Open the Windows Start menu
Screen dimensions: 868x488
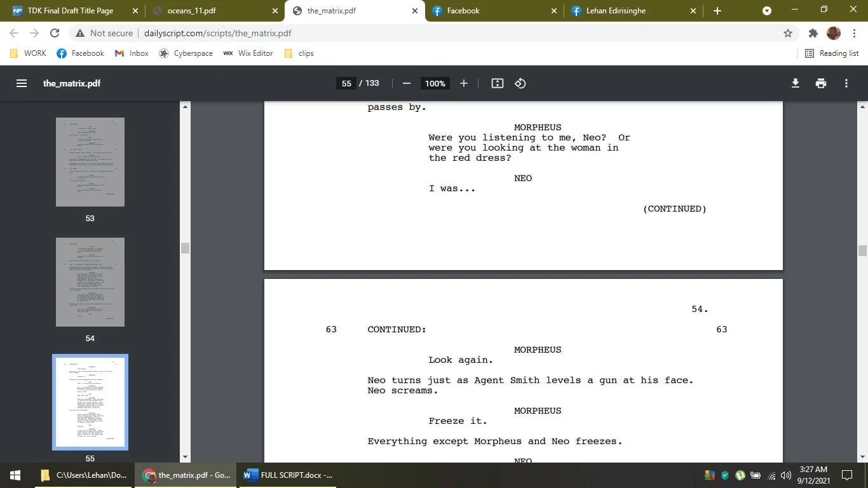(15, 475)
